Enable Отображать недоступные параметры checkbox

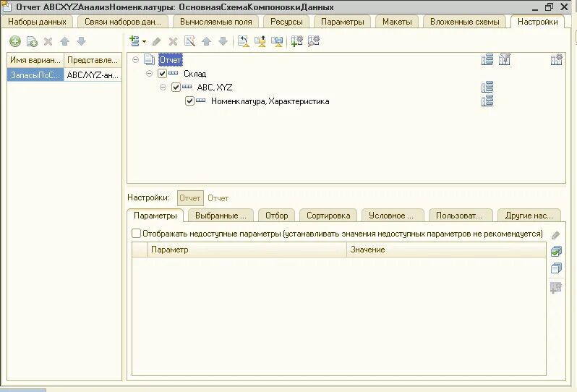136,234
